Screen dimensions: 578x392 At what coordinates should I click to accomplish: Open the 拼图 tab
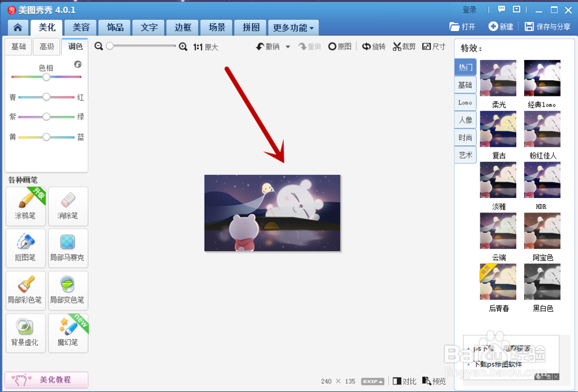coord(251,28)
